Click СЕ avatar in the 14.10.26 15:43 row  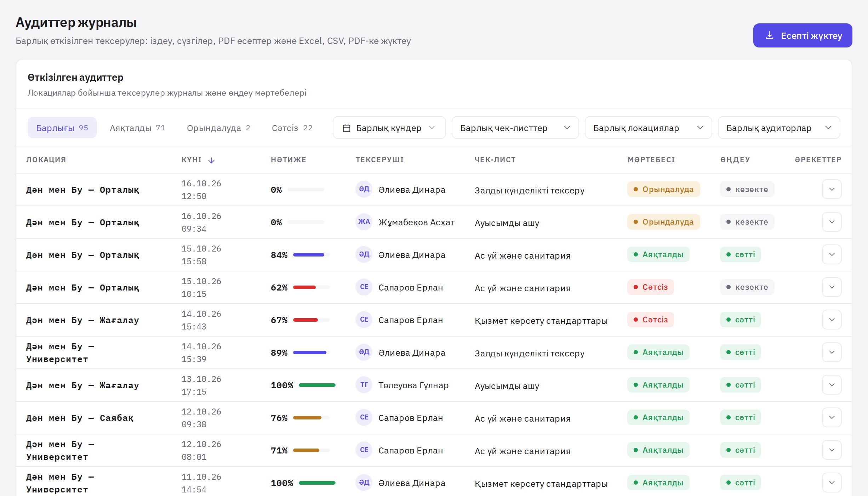(364, 320)
